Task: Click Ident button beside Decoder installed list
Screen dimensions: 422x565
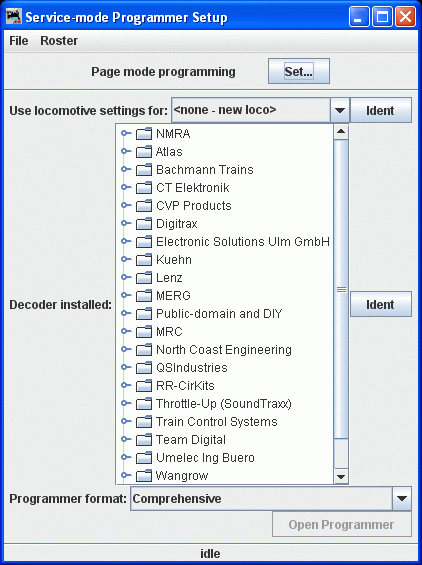Action: 381,304
